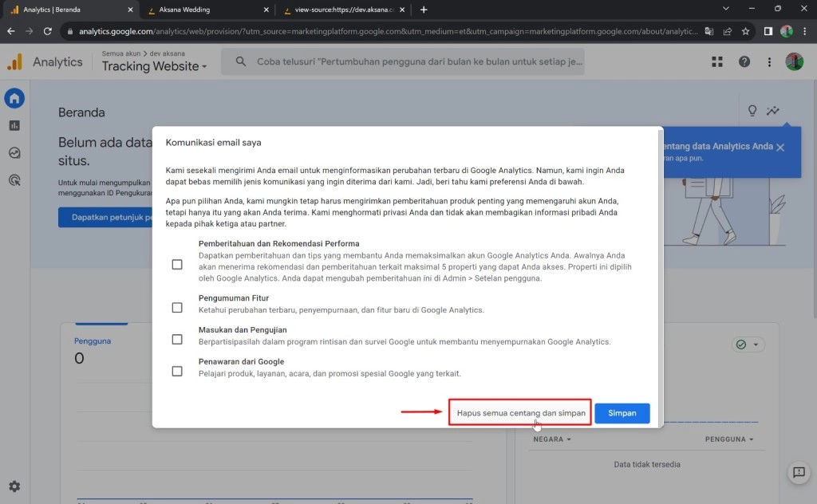Open the Home icon in left sidebar
This screenshot has height=504, width=817.
pos(14,98)
